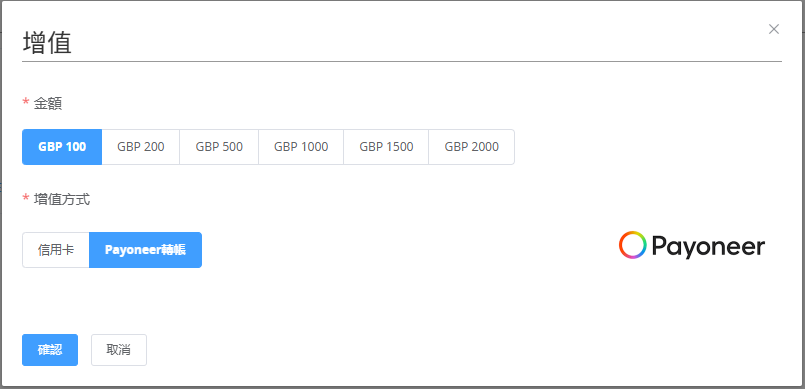805x389 pixels.
Task: Click the Payoneer wordmark text in logo
Action: 708,247
